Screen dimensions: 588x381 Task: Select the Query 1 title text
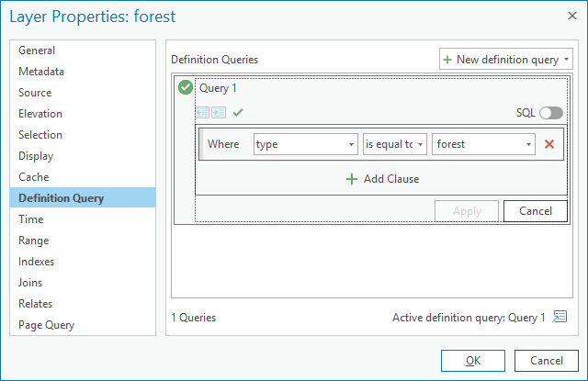[218, 89]
